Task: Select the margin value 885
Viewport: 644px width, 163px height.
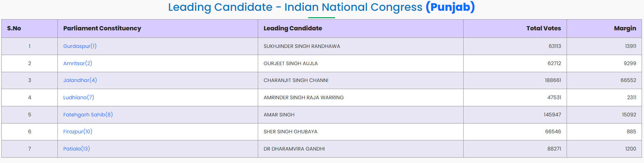Action: pyautogui.click(x=631, y=132)
